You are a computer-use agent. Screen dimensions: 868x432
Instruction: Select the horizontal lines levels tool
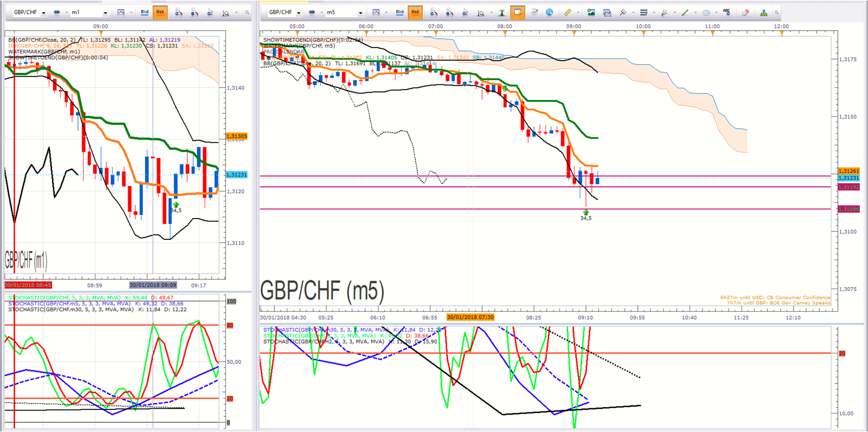(x=643, y=13)
